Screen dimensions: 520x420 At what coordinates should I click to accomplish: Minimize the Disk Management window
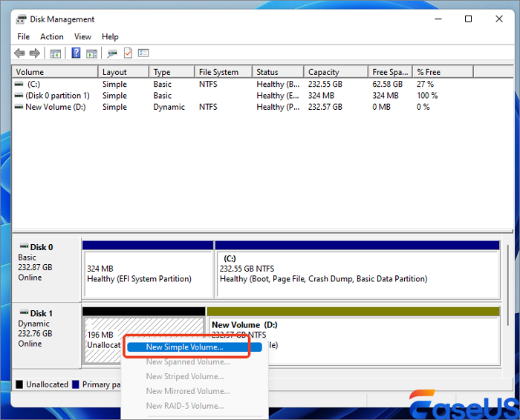click(438, 19)
